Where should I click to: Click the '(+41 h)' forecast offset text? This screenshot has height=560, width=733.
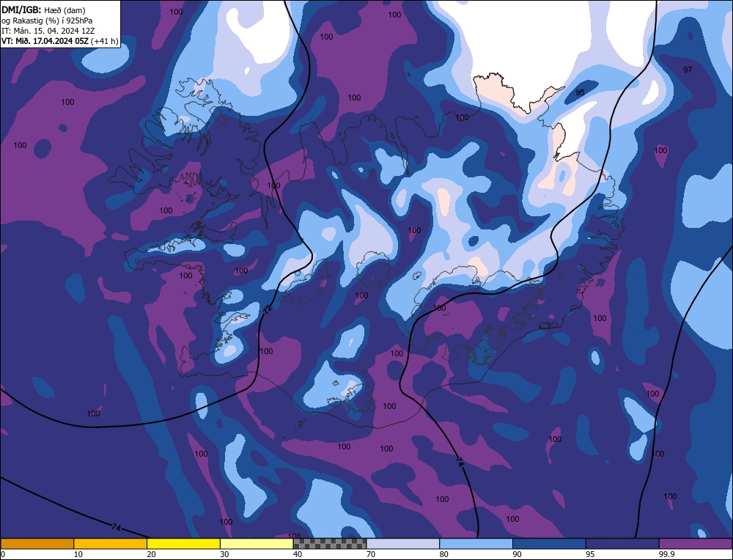[x=103, y=40]
